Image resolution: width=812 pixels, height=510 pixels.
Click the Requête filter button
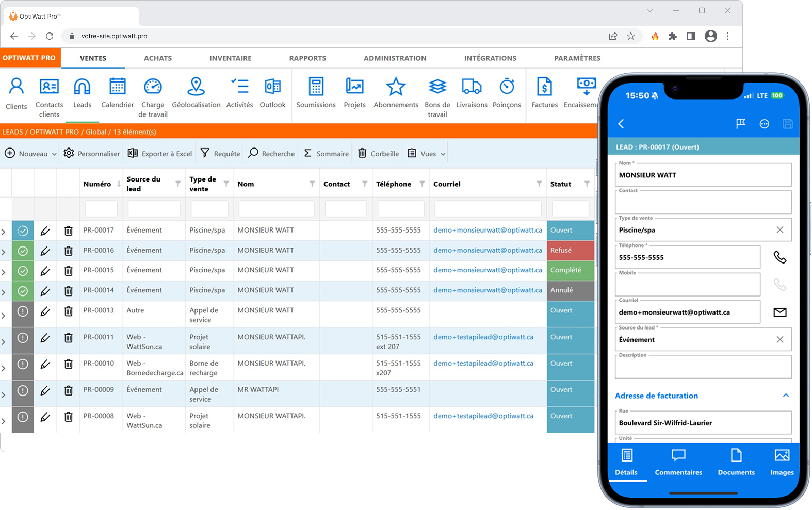tap(220, 154)
